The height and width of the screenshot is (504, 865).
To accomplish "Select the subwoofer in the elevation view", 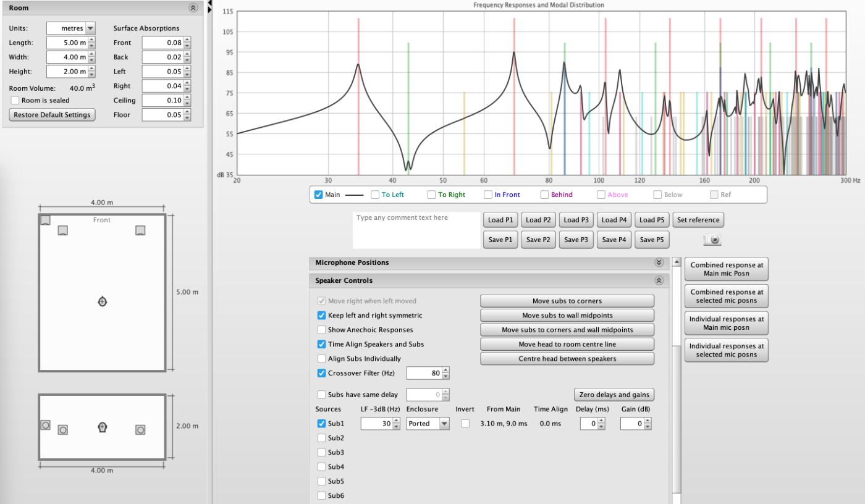I will [x=45, y=425].
